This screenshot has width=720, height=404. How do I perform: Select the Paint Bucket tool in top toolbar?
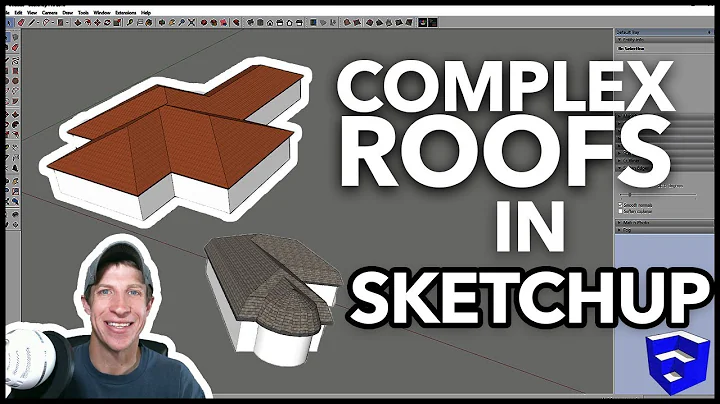pyautogui.click(x=149, y=22)
